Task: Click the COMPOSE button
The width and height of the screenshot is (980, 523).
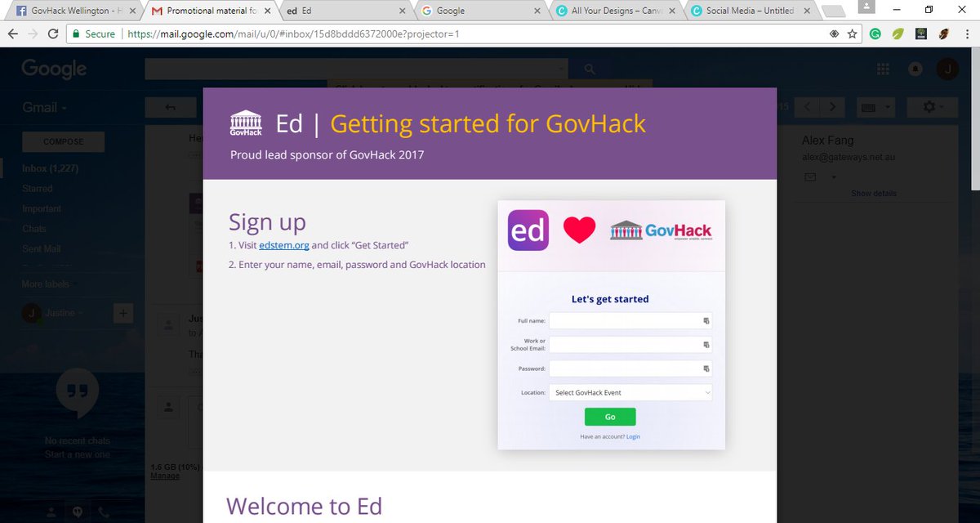Action: (63, 141)
